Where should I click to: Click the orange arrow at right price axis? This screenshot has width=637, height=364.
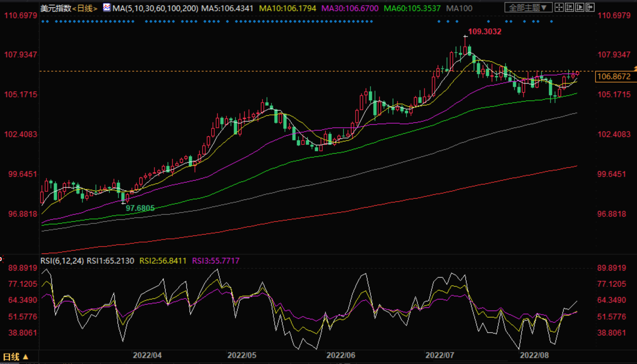(635, 69)
